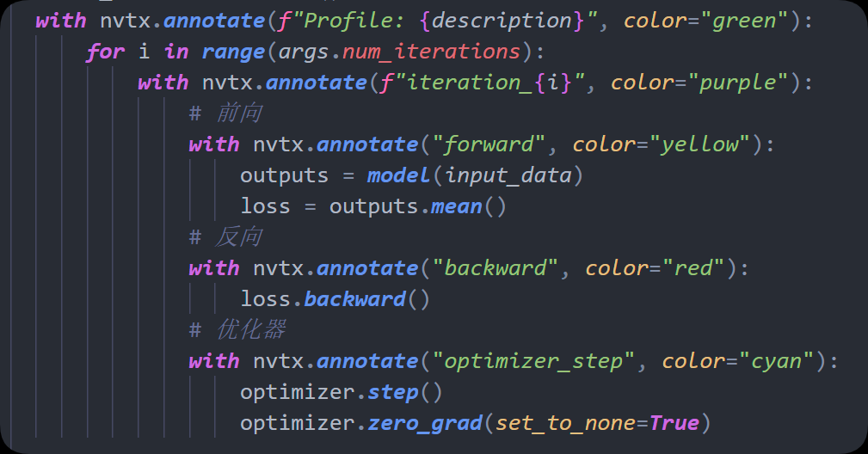This screenshot has height=454, width=868.
Task: Click the {description} placeholder in the f-string
Action: tap(520, 21)
